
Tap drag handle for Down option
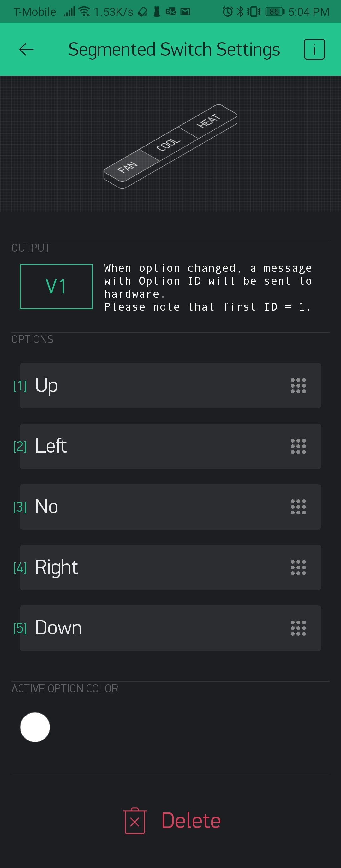click(x=298, y=628)
